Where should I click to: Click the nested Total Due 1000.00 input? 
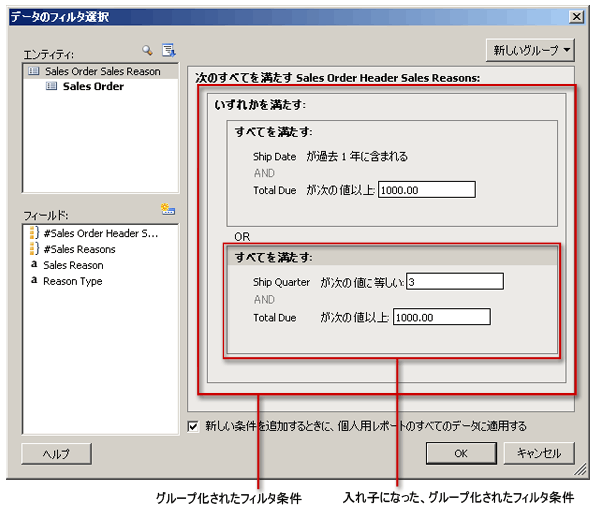coord(442,317)
